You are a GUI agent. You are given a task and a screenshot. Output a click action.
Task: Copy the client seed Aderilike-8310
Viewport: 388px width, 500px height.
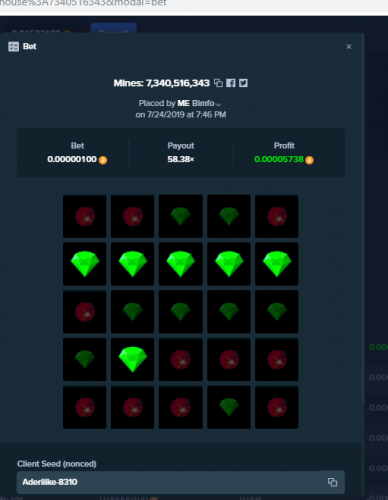pos(332,482)
